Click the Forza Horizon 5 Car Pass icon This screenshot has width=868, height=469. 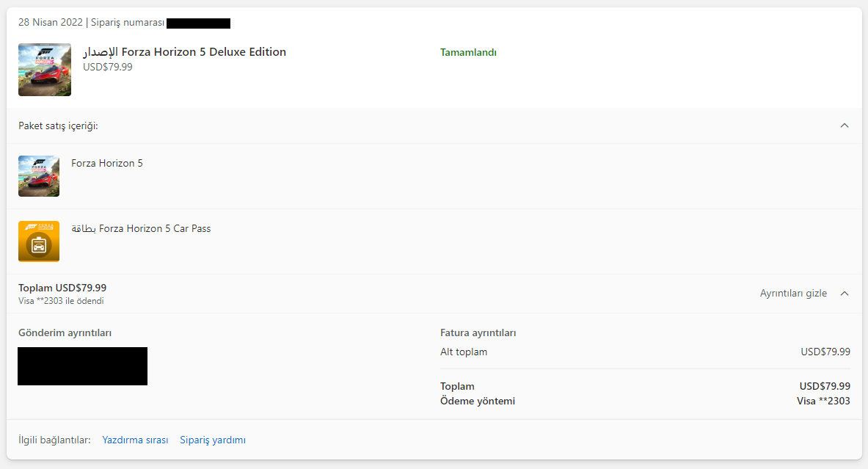pos(39,241)
